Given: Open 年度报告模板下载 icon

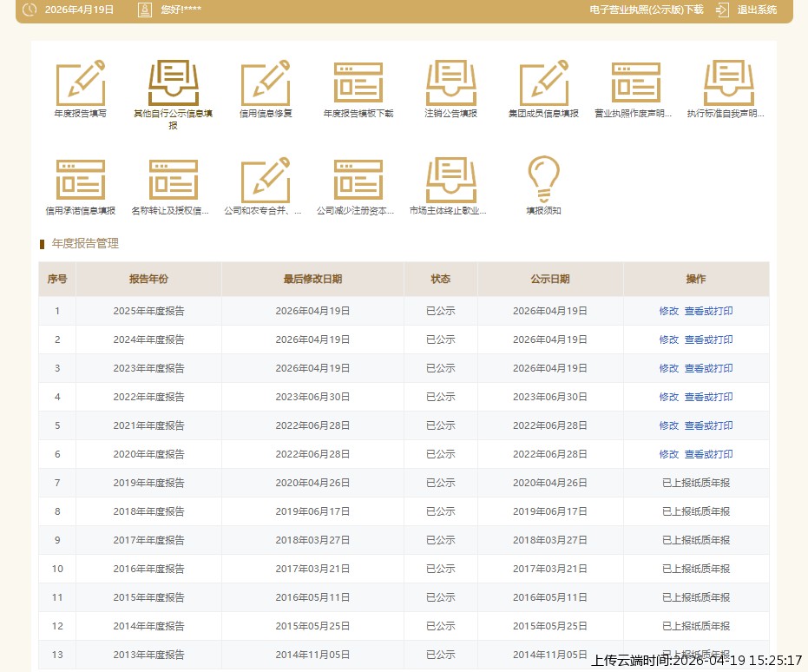Looking at the screenshot, I should click(x=358, y=83).
